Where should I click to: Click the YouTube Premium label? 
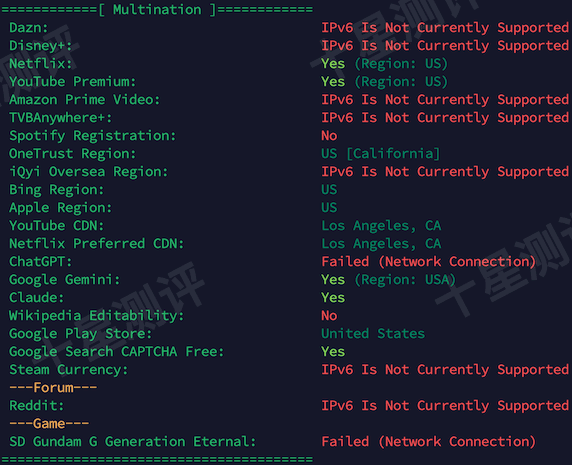point(72,82)
